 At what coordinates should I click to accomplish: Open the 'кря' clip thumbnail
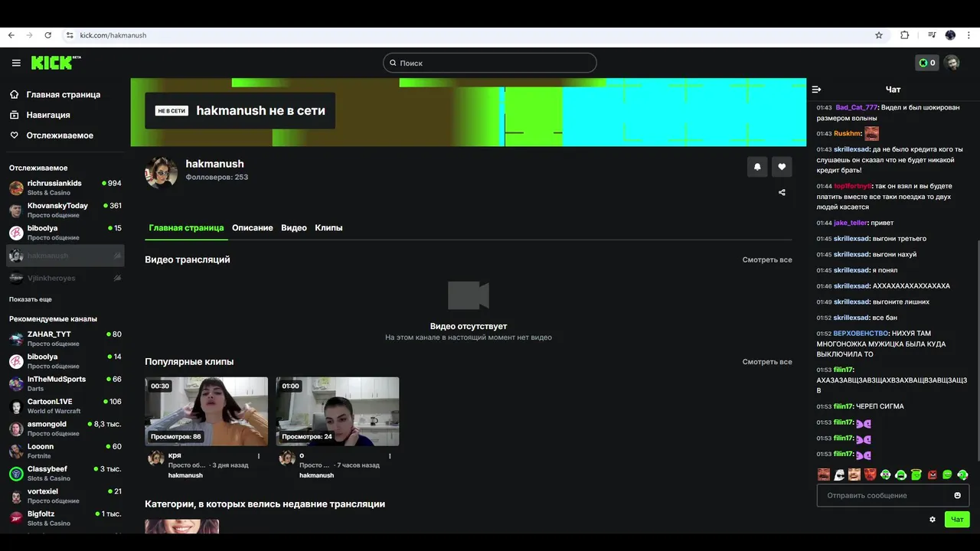pyautogui.click(x=207, y=411)
